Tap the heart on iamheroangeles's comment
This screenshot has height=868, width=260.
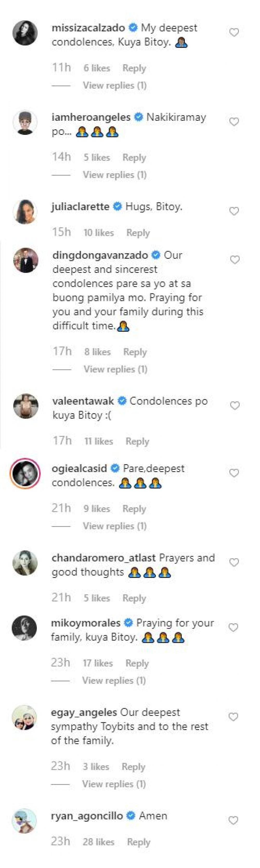coord(234,122)
